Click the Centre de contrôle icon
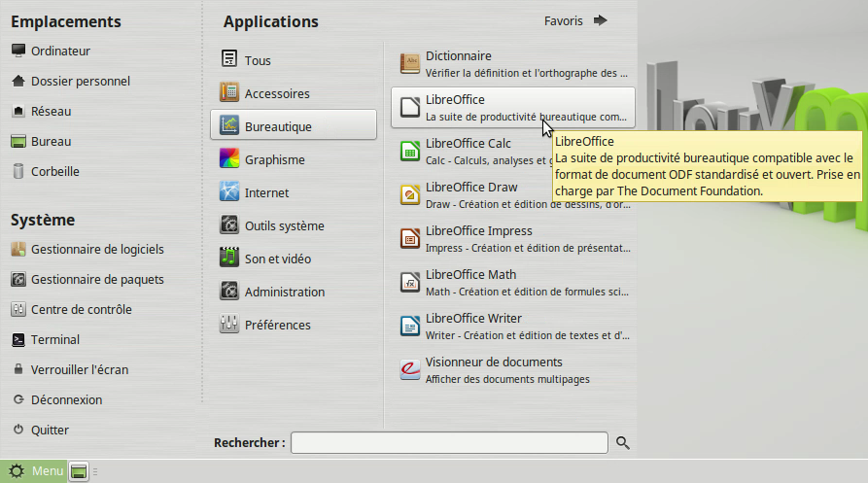This screenshot has height=483, width=868. coord(18,310)
